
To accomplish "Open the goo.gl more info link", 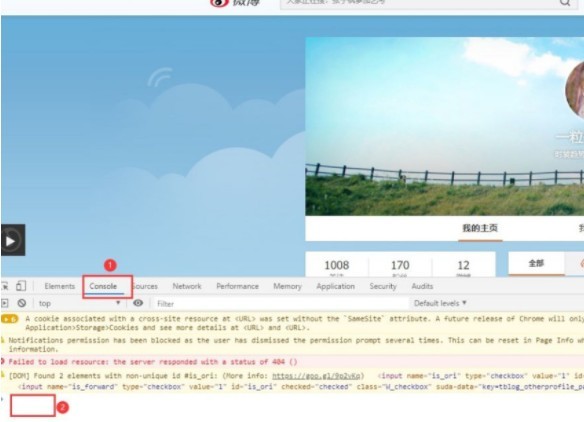I will [x=316, y=376].
